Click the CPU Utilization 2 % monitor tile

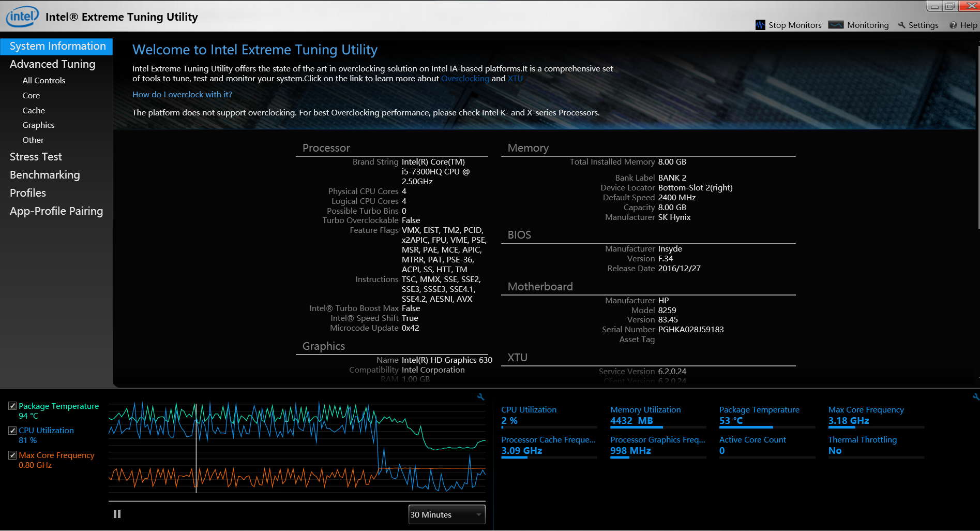coord(549,416)
